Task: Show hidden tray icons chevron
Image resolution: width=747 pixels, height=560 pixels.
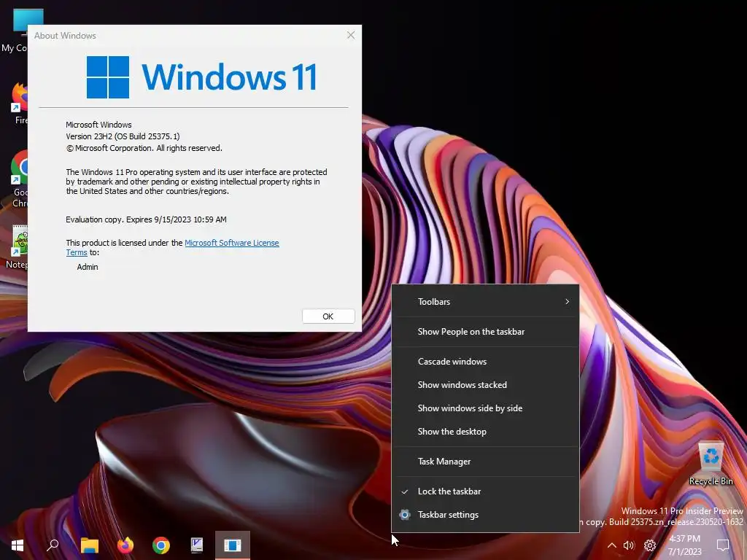Action: coord(612,545)
